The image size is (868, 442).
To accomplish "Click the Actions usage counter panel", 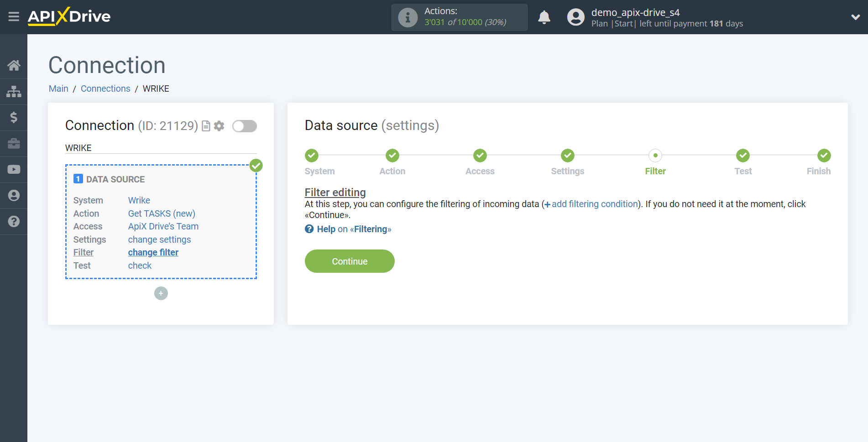I will coord(459,17).
